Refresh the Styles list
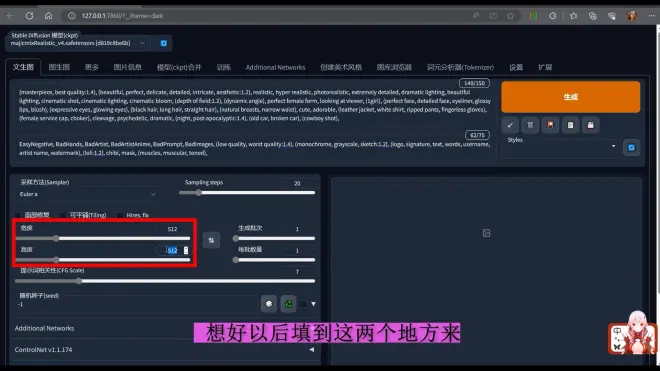The height and width of the screenshot is (371, 660). pyautogui.click(x=631, y=147)
